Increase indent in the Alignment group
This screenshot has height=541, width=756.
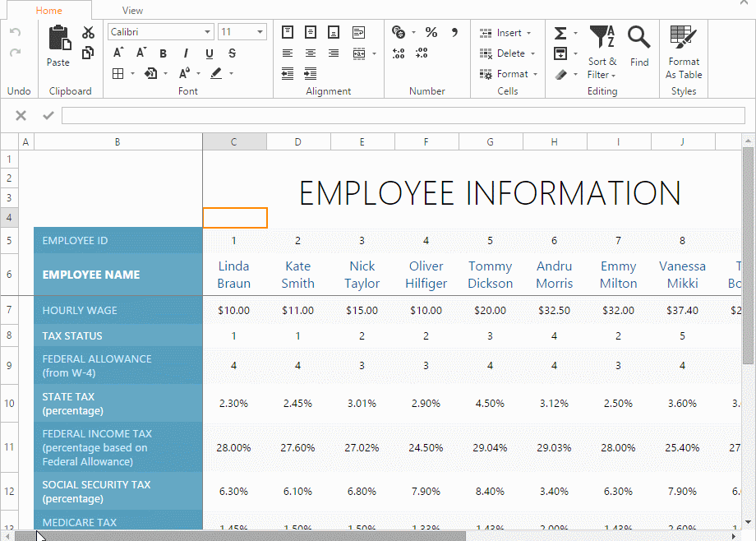click(x=311, y=73)
